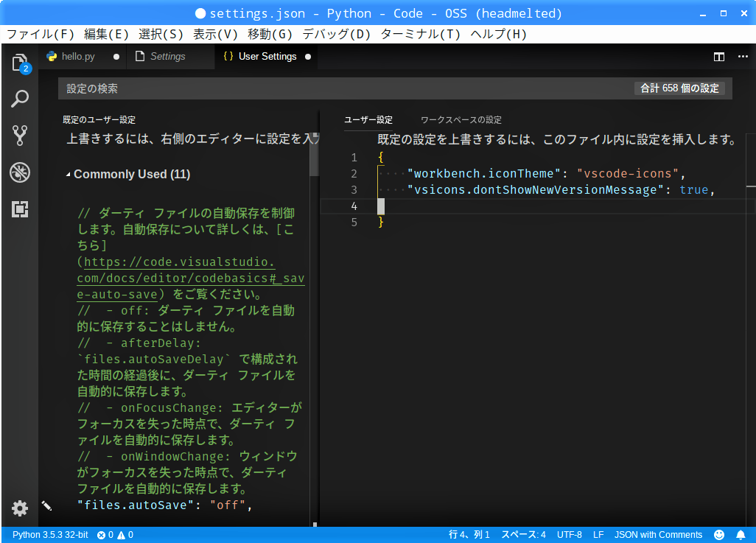Click the closing brace on line 5
The height and width of the screenshot is (543, 756).
pyautogui.click(x=381, y=223)
